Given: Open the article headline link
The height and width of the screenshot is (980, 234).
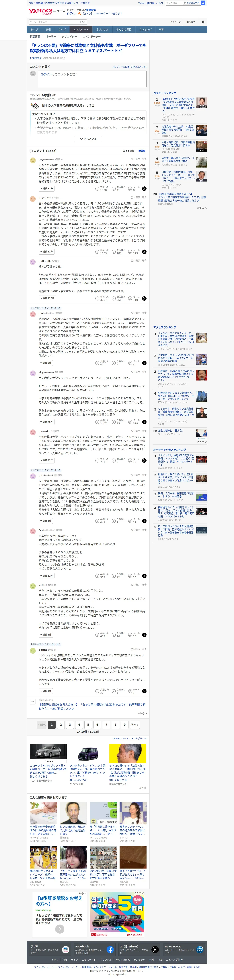Looking at the screenshot, I should 88,48.
